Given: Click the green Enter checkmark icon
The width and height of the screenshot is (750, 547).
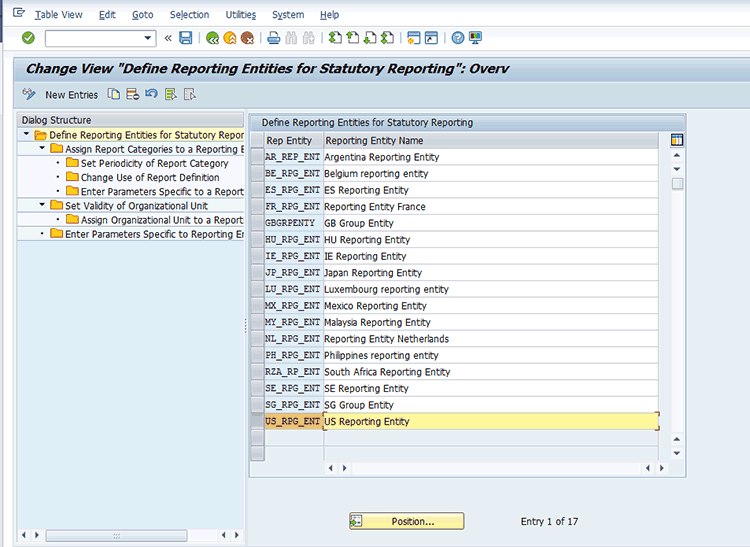Looking at the screenshot, I should click(x=28, y=38).
